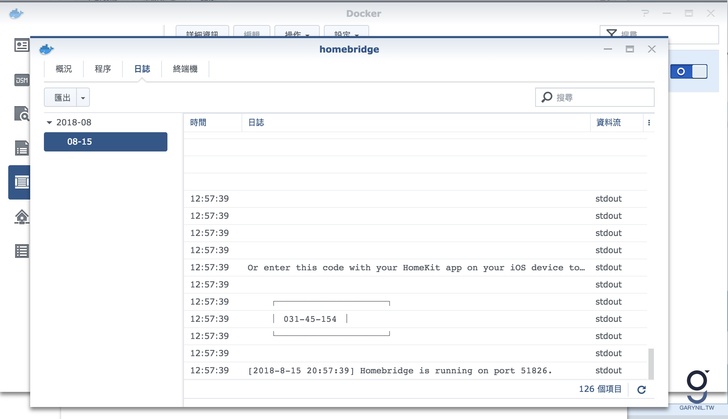Click the 資料流 column header
The image size is (728, 419).
tap(617, 123)
